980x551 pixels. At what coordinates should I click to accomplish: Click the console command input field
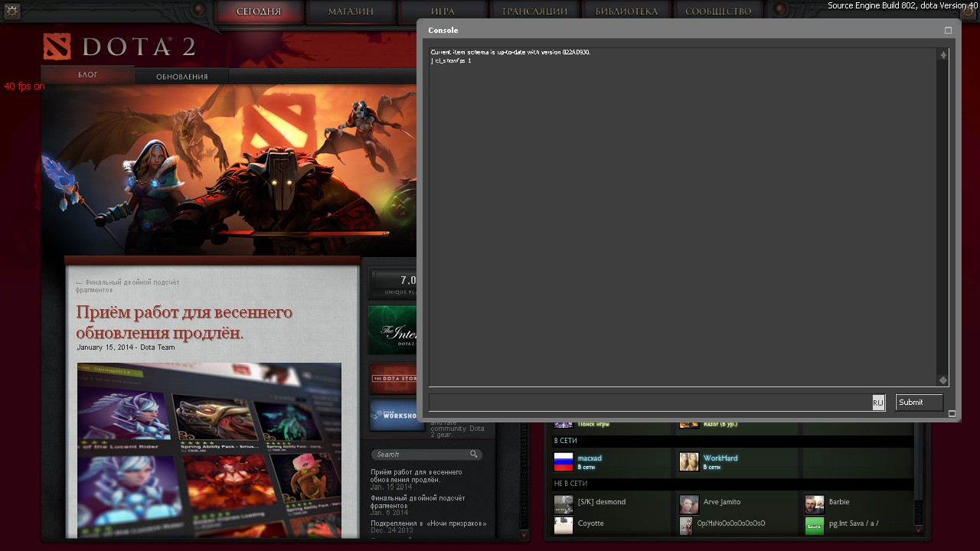coord(650,403)
